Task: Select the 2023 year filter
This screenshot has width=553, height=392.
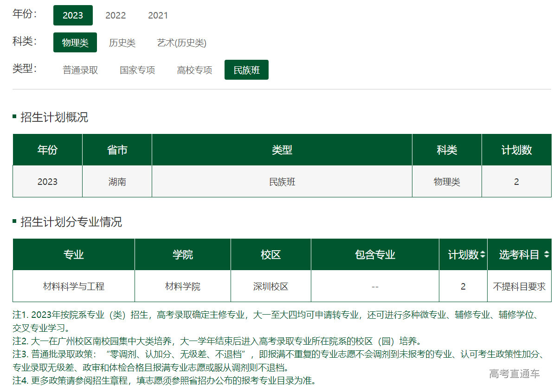Action: click(x=73, y=15)
